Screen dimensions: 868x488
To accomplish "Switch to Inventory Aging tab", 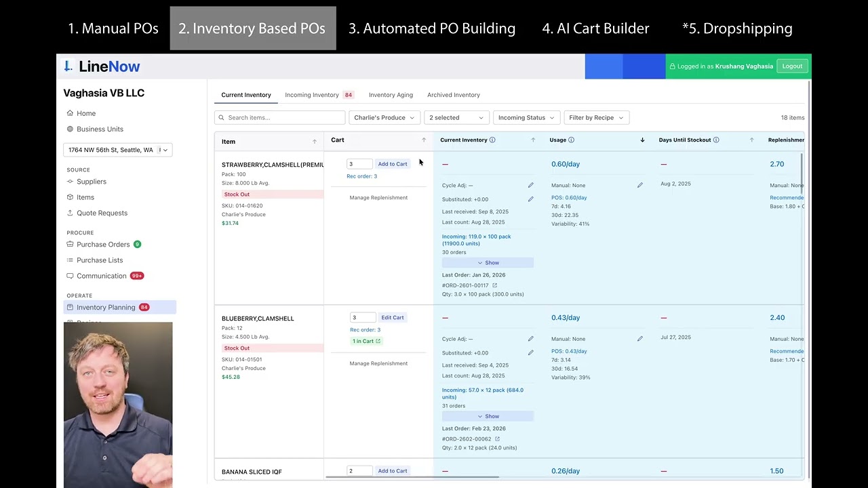I will [391, 95].
